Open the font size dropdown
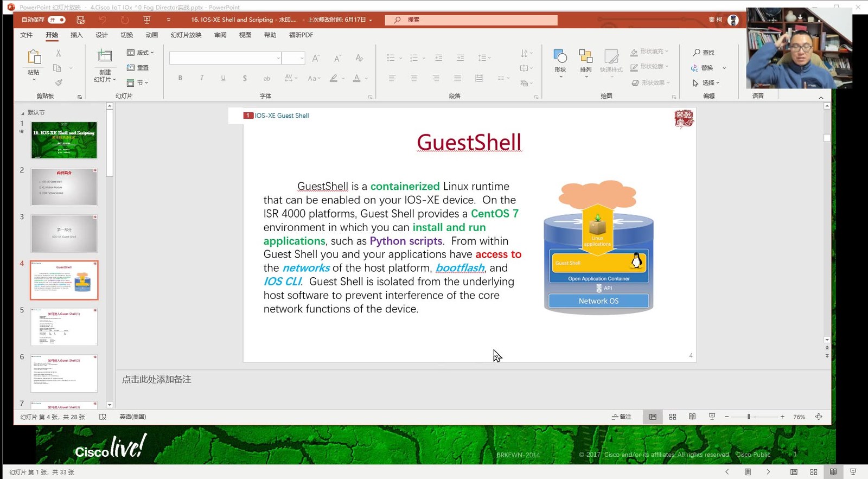The width and height of the screenshot is (868, 479). point(302,58)
